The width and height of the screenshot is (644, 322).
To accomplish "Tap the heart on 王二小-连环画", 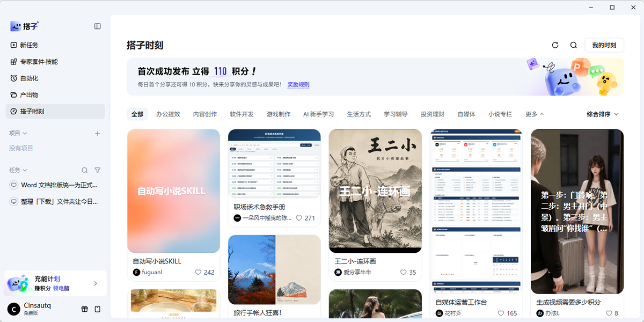I will (x=404, y=272).
